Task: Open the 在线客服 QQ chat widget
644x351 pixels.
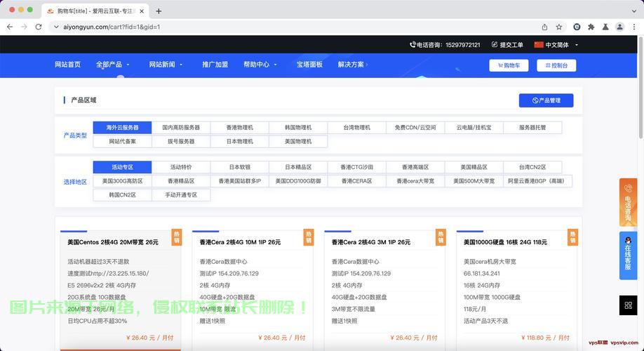Action: (x=627, y=253)
